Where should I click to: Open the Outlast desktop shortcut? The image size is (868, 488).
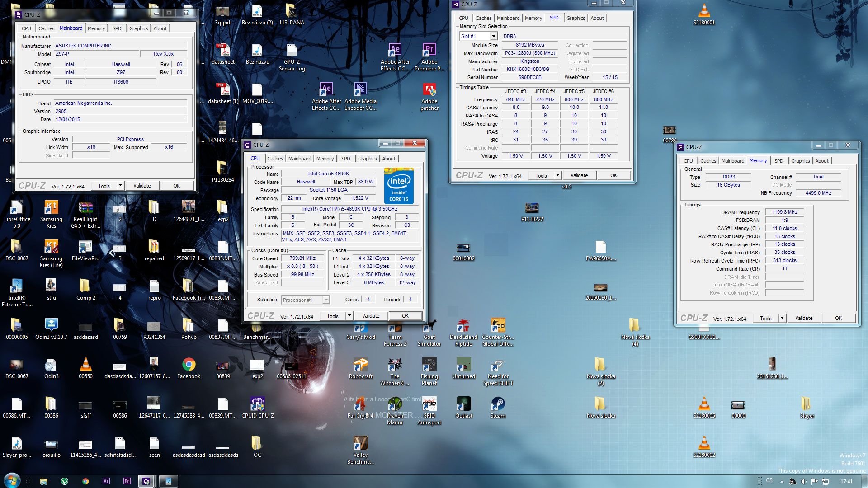pyautogui.click(x=463, y=407)
